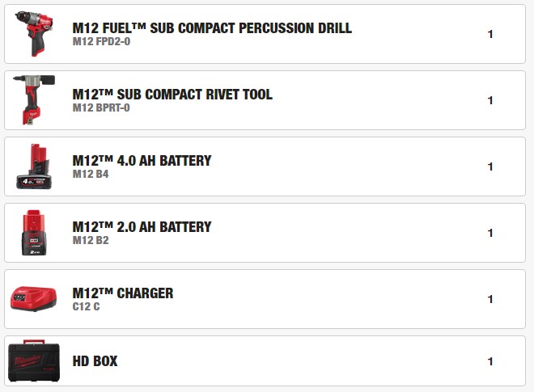Open the M12 Charger title
Screen dimensions: 534x392
(x=123, y=293)
